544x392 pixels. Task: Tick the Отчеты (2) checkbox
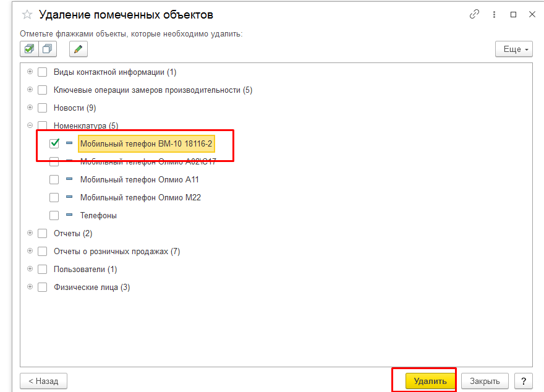click(x=42, y=234)
